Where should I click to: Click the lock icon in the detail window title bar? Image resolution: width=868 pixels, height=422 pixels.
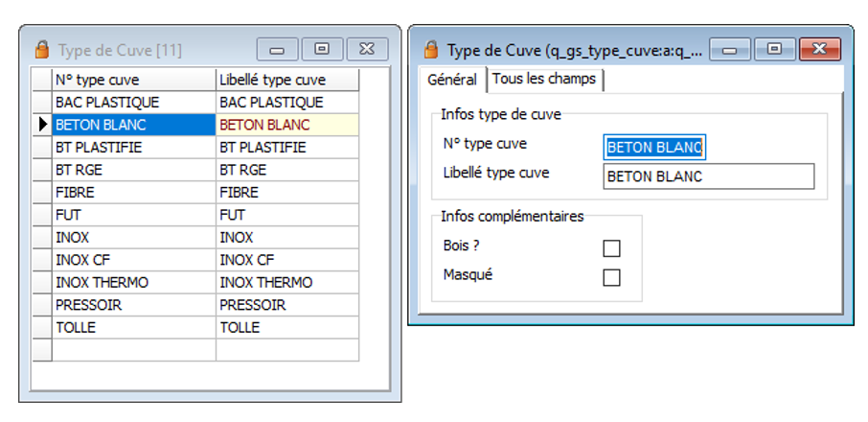[431, 49]
